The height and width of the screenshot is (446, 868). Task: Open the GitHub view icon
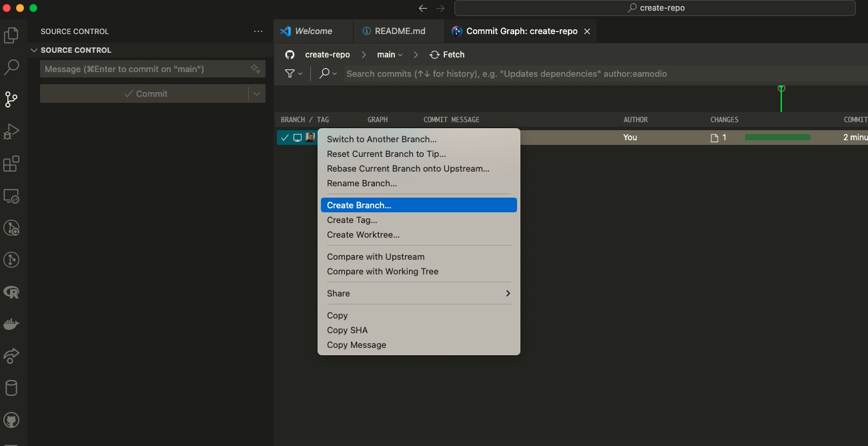pyautogui.click(x=11, y=421)
